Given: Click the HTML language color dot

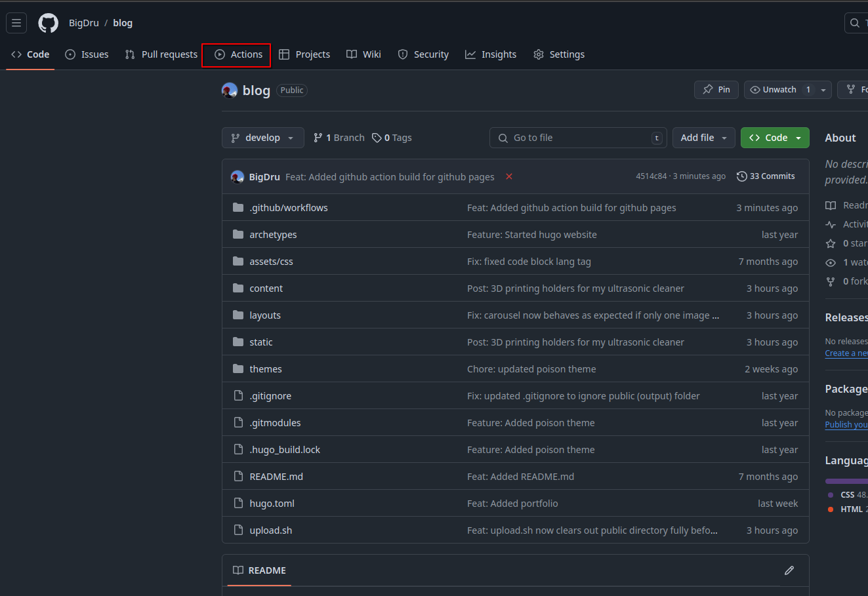Looking at the screenshot, I should 831,509.
